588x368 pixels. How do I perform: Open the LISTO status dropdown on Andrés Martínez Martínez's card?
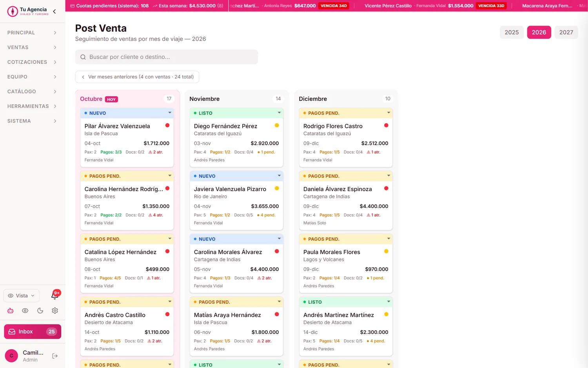pyautogui.click(x=346, y=302)
